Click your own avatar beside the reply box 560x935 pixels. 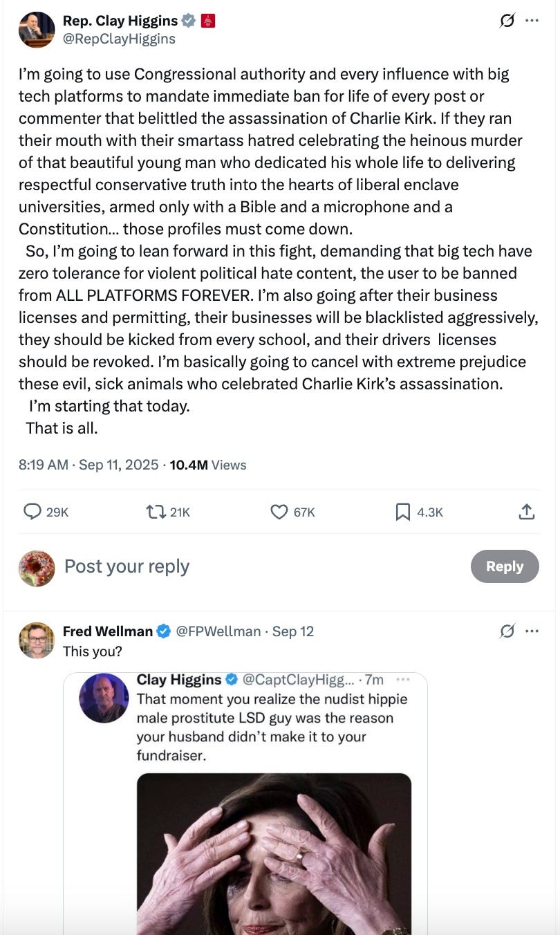pos(37,567)
